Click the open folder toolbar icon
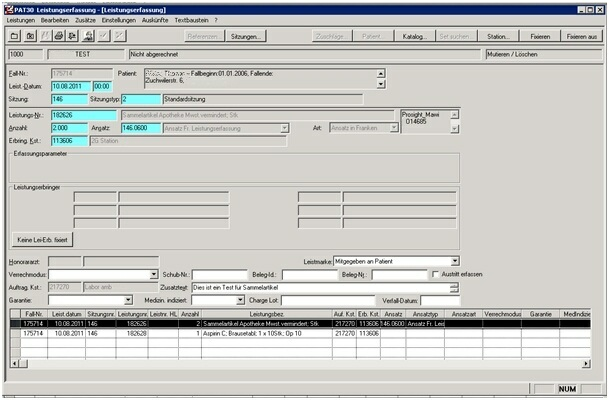Image resolution: width=609 pixels, height=400 pixels. click(15, 36)
